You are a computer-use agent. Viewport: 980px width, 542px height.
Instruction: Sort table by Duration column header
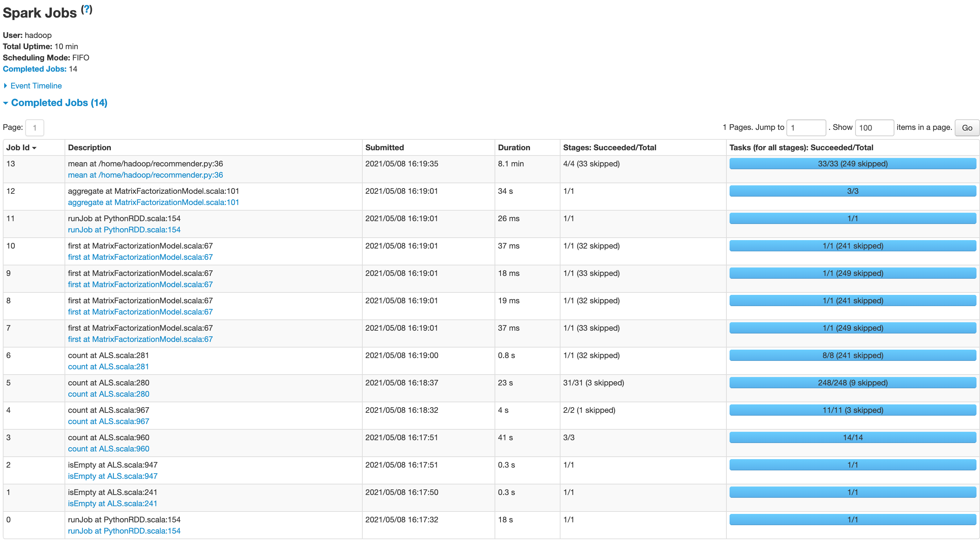[x=514, y=148]
